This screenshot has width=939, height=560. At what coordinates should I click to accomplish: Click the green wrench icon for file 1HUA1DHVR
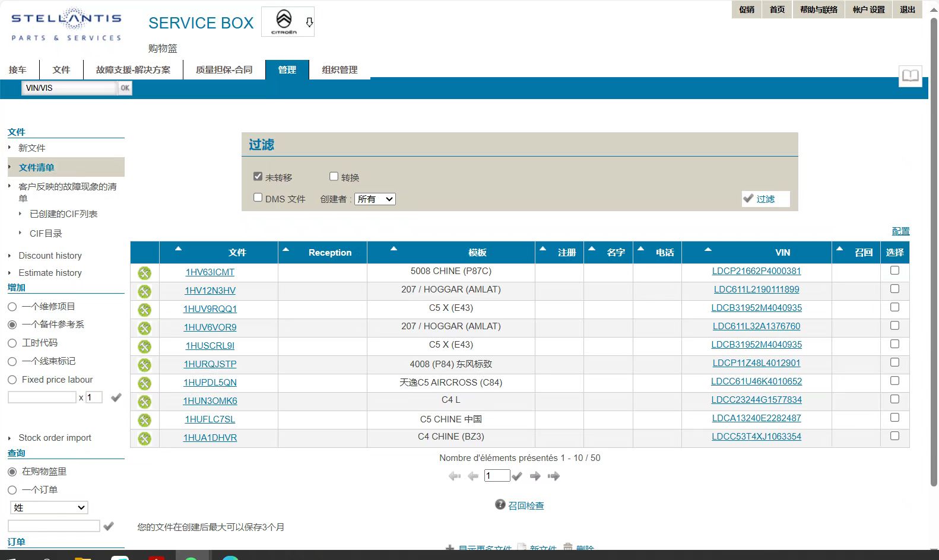(x=144, y=438)
